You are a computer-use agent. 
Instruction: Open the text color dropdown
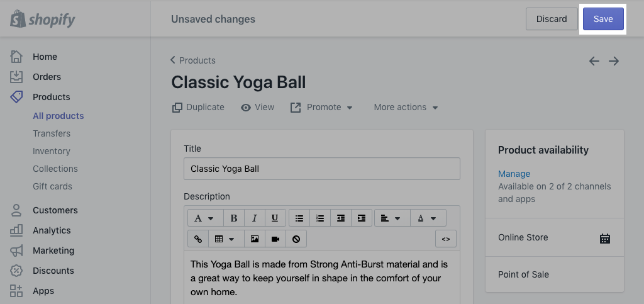(428, 218)
